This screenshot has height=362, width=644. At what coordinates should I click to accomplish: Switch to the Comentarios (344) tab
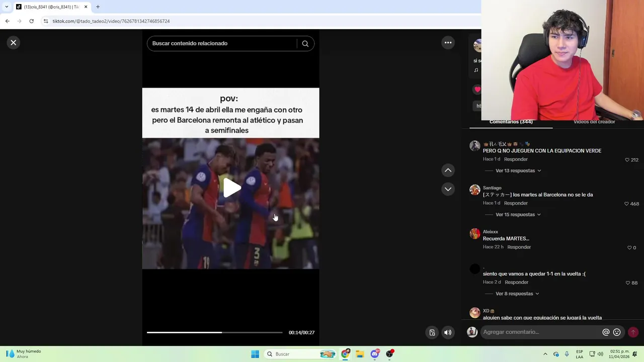coord(511,122)
